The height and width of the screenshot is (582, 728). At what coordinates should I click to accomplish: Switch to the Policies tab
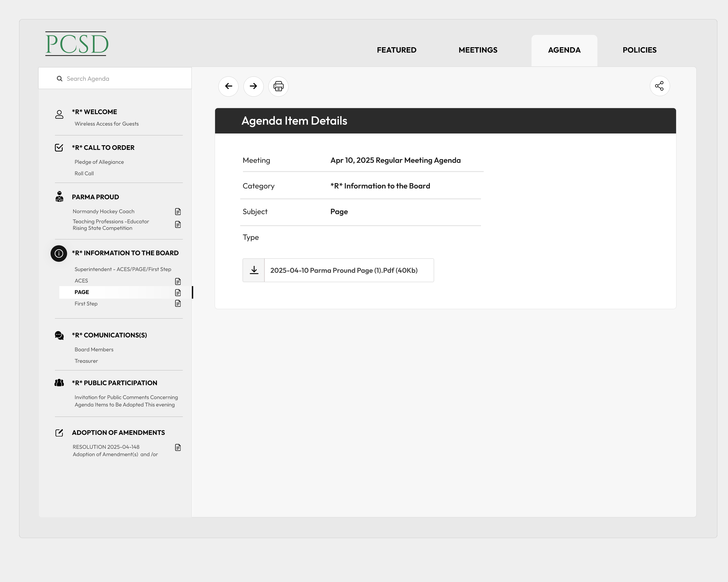point(639,50)
